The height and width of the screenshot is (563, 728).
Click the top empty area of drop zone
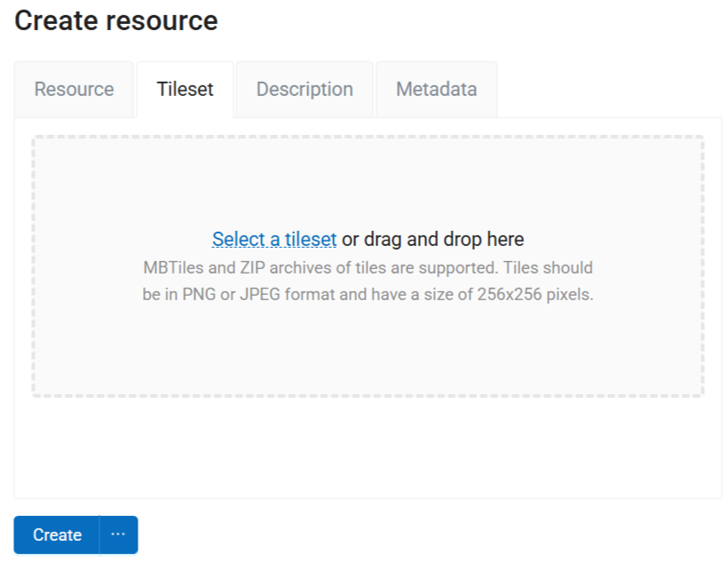pos(368,178)
